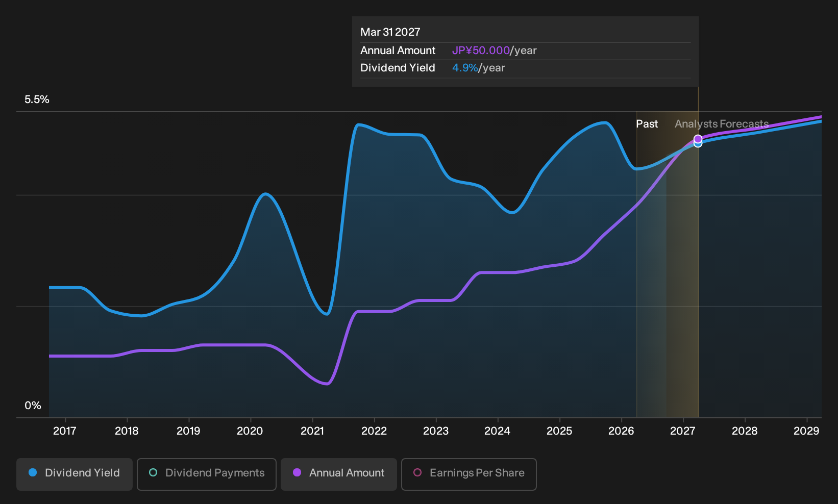
Task: Click the purple Annual Amount legend dot
Action: [297, 472]
